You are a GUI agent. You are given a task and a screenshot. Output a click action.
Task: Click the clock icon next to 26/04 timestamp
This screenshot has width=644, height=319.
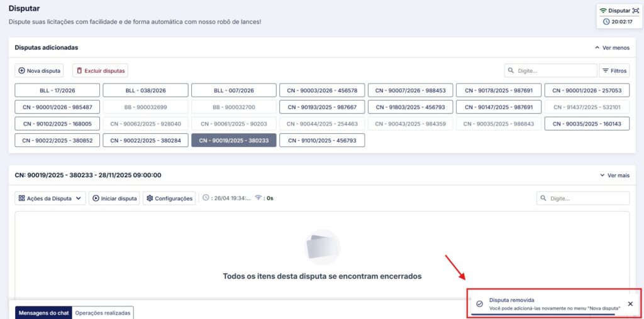[206, 198]
